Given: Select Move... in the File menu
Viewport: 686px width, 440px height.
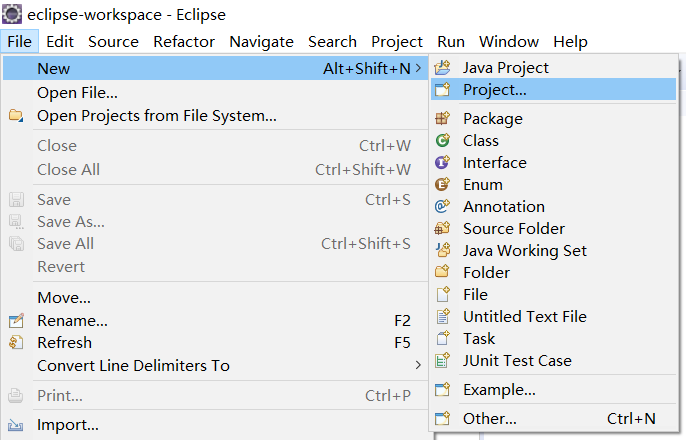Looking at the screenshot, I should click(64, 298).
